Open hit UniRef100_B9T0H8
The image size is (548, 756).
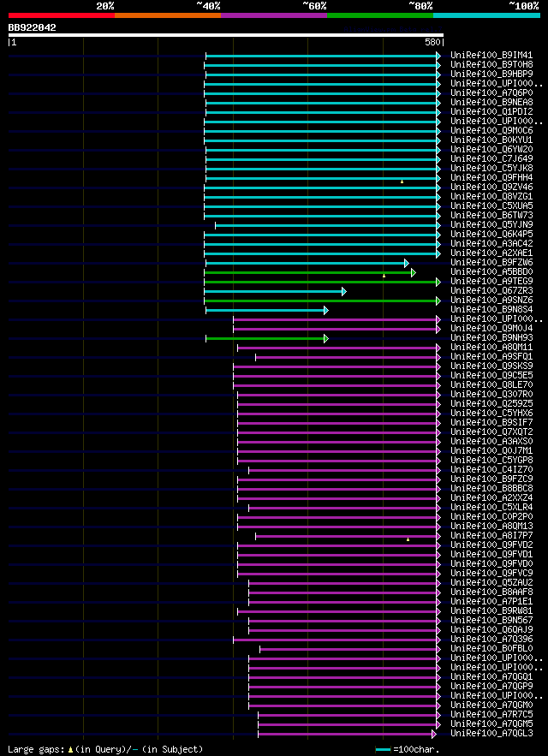point(491,65)
